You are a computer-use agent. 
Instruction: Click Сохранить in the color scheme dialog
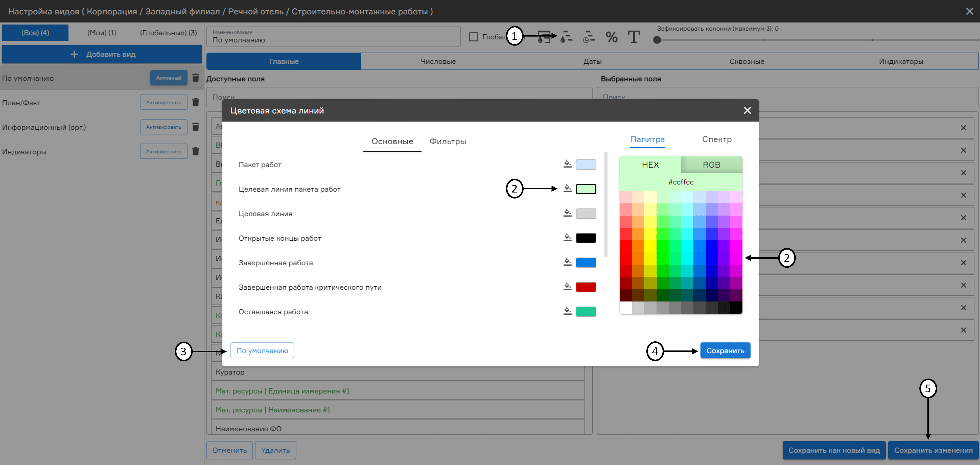tap(725, 350)
